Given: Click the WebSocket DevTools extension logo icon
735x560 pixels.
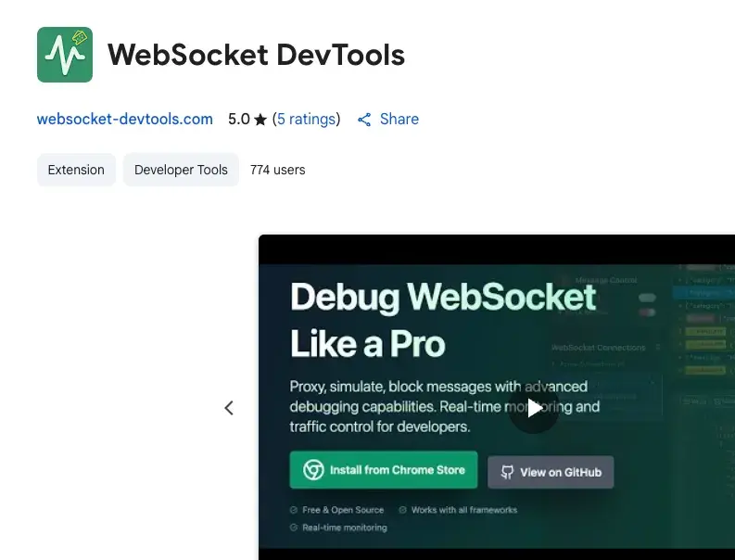Looking at the screenshot, I should click(65, 55).
